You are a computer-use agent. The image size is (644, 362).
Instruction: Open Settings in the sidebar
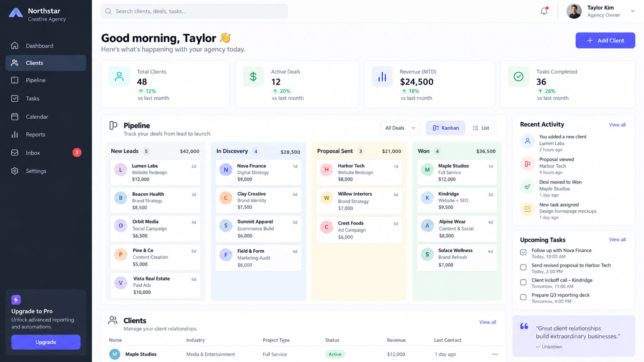46,171
